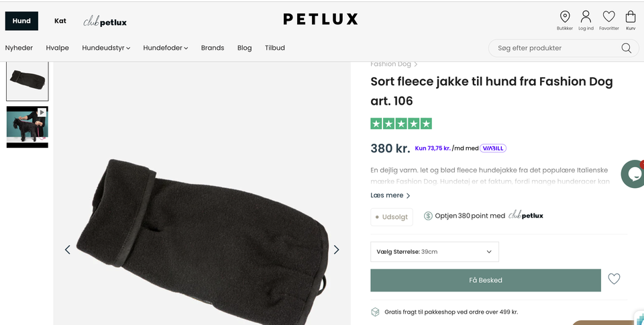644x325 pixels.
Task: Click the Få Besked button
Action: (x=485, y=280)
